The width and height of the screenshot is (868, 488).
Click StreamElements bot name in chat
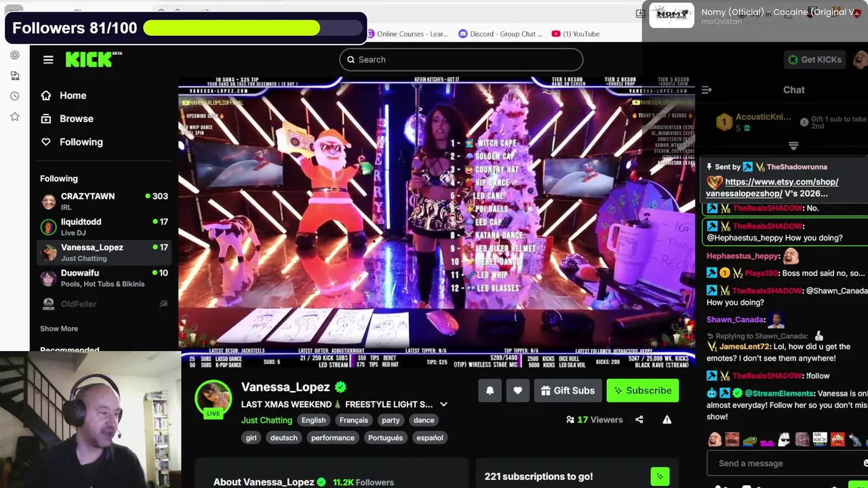click(779, 393)
